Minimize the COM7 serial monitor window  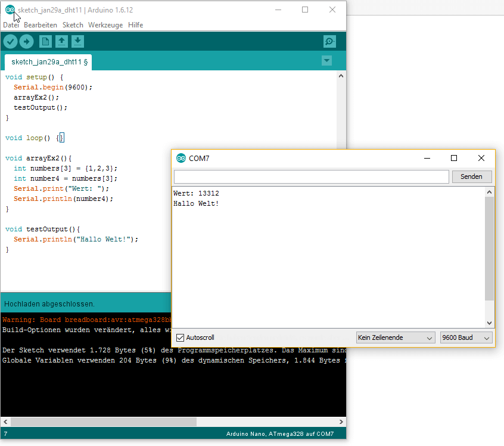pos(427,158)
